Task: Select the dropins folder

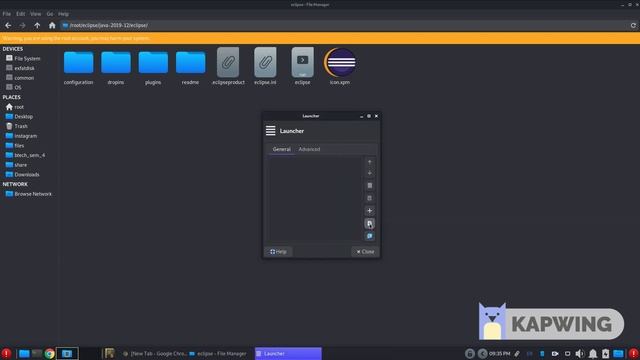Action: coord(116,67)
